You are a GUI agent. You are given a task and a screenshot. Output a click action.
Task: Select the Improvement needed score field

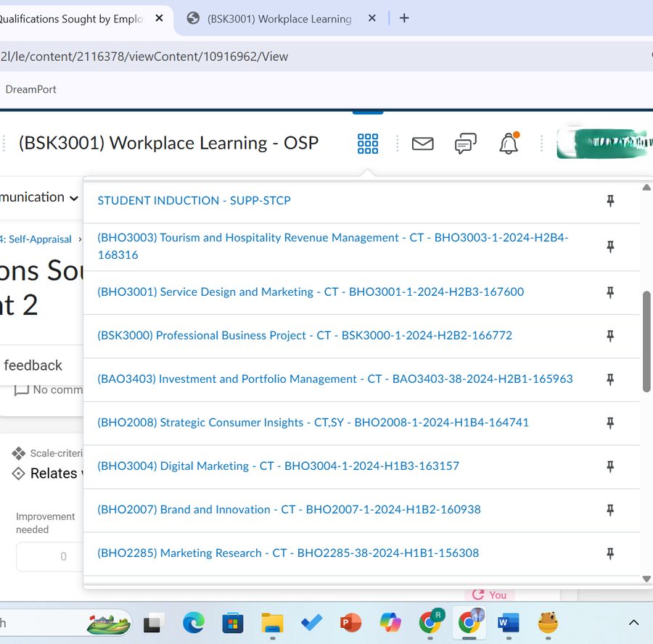(50, 556)
